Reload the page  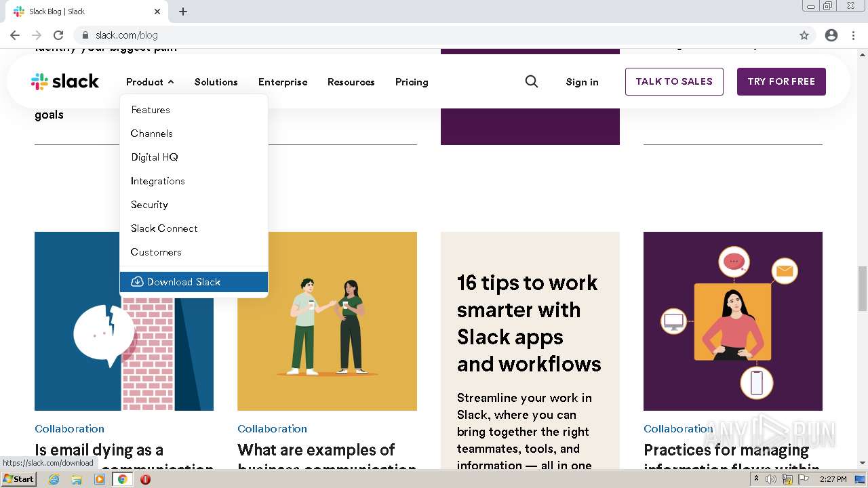click(x=58, y=35)
